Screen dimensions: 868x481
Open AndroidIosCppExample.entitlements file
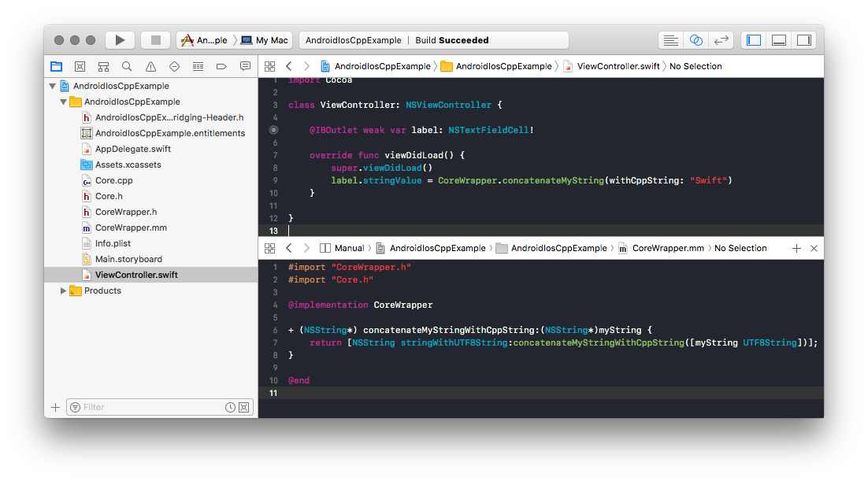[x=169, y=133]
